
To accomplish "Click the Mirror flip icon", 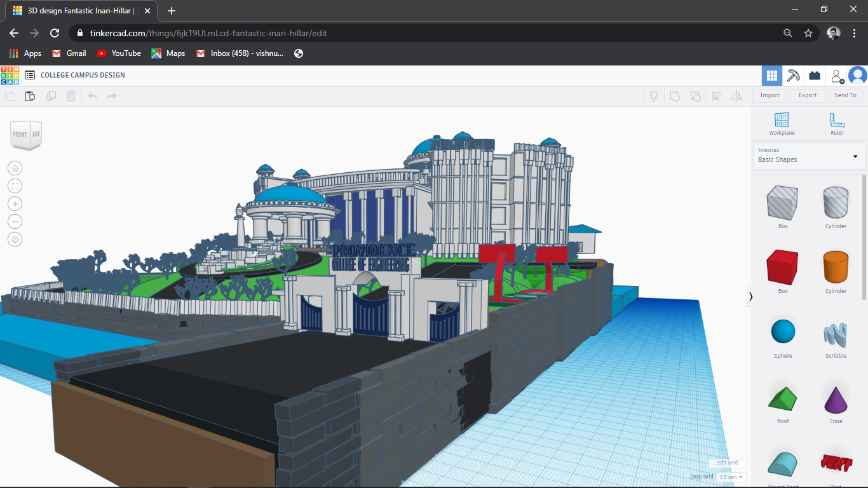I will click(736, 96).
